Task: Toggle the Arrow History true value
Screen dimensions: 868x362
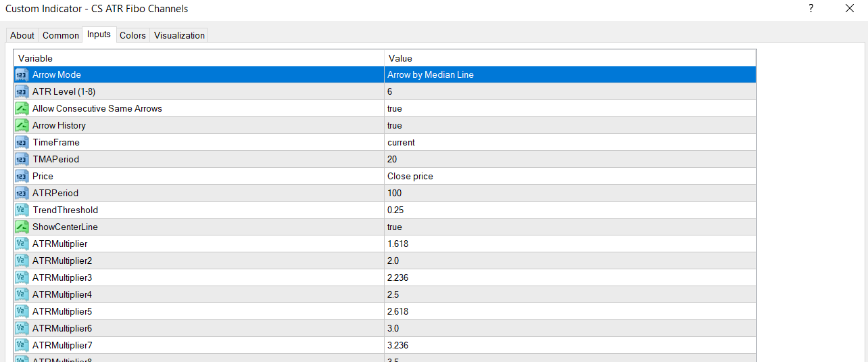Action: coord(395,125)
